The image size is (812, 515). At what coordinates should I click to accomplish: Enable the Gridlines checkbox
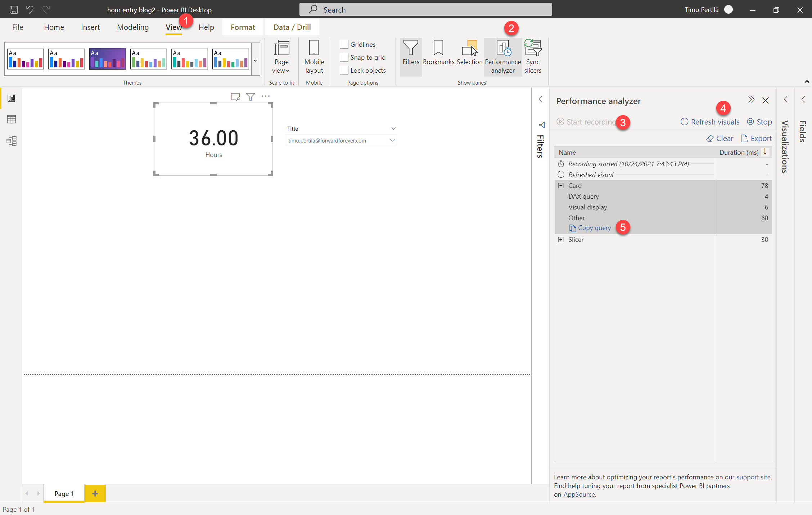pyautogui.click(x=344, y=44)
